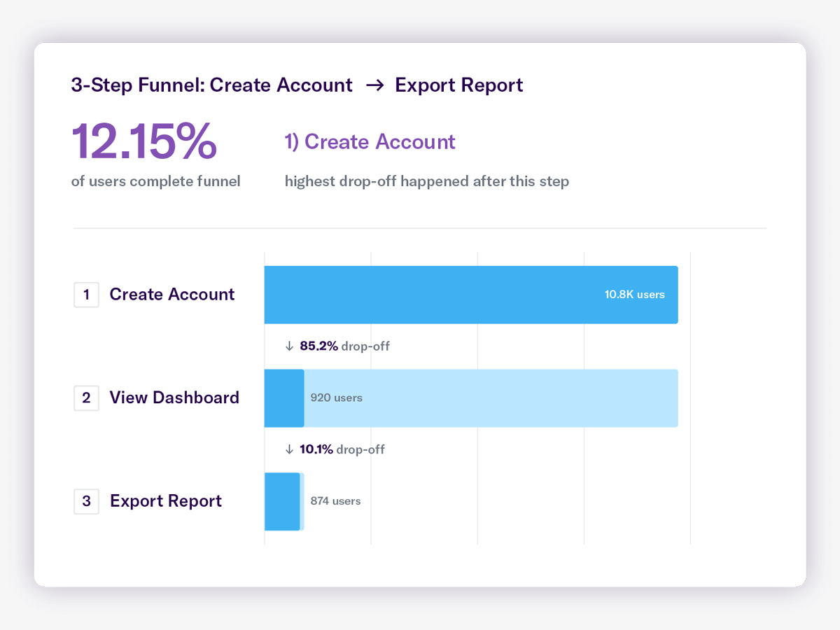This screenshot has width=840, height=630.
Task: Click the 920 users label on the bar
Action: click(337, 398)
